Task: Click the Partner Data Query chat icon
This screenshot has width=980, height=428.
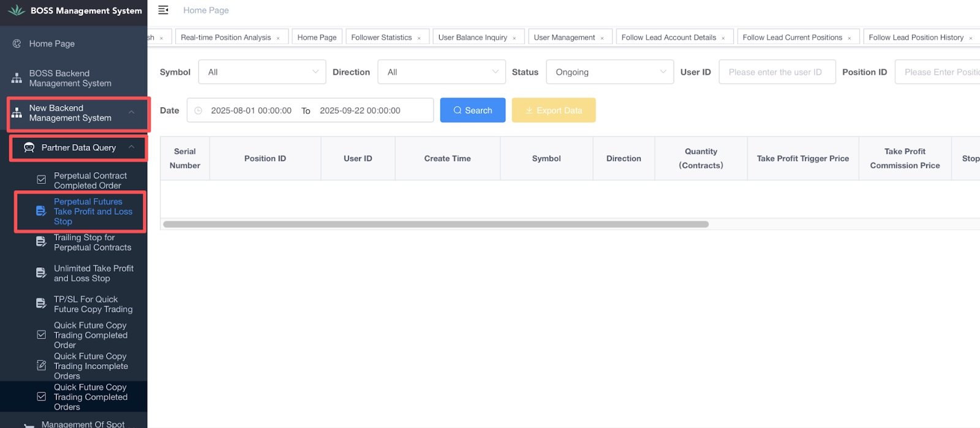Action: click(29, 148)
